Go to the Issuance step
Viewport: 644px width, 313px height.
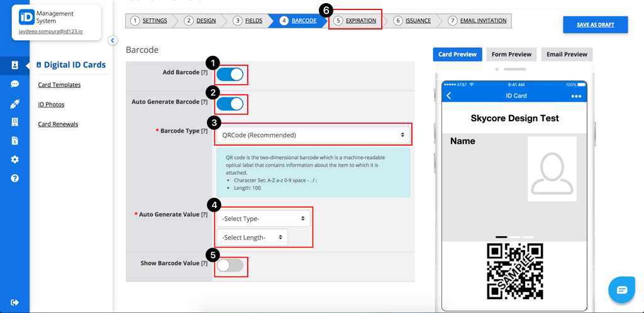[x=413, y=21]
